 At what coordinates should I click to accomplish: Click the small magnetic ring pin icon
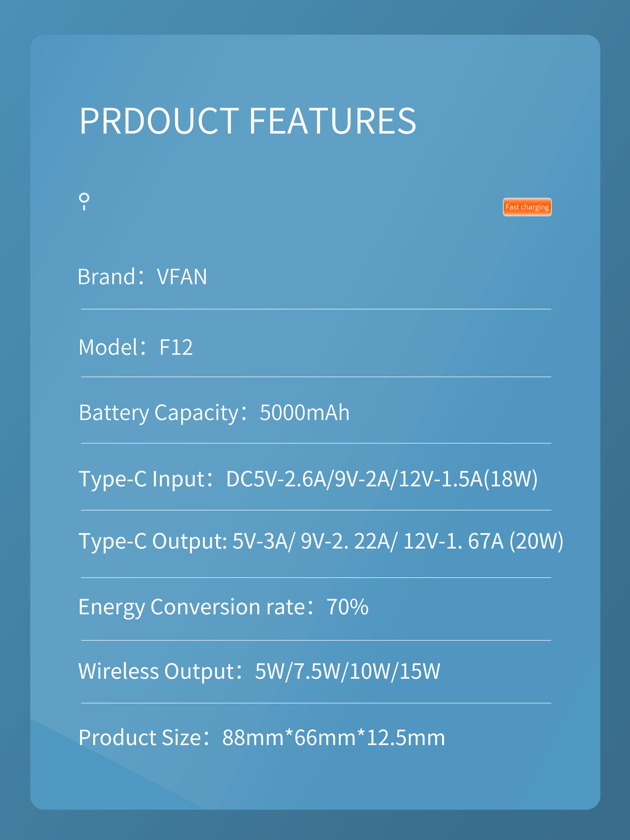(x=84, y=202)
